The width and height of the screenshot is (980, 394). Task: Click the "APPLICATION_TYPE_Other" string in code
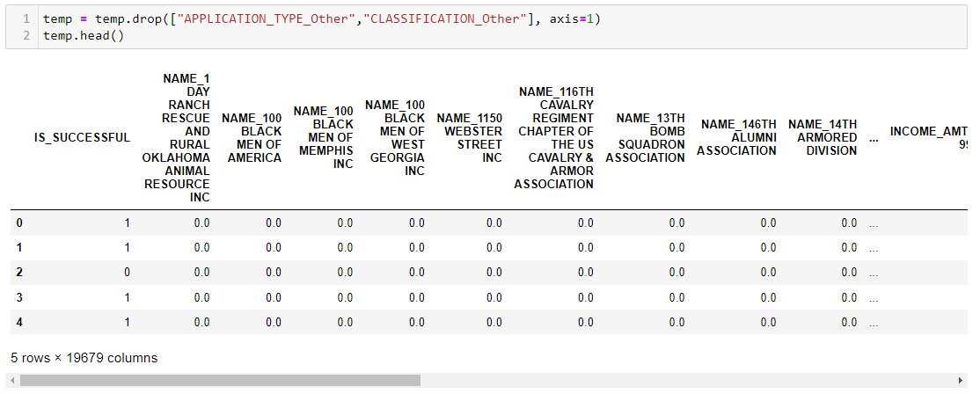coord(265,18)
